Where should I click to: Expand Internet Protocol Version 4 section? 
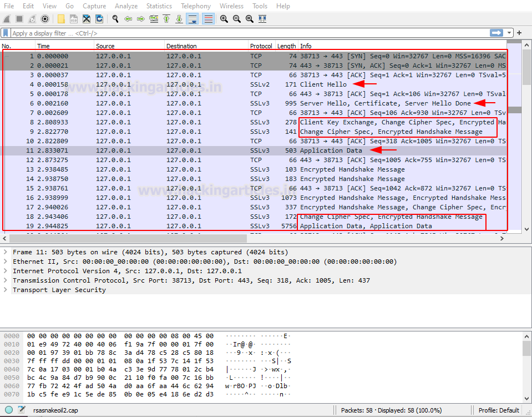tap(6, 271)
